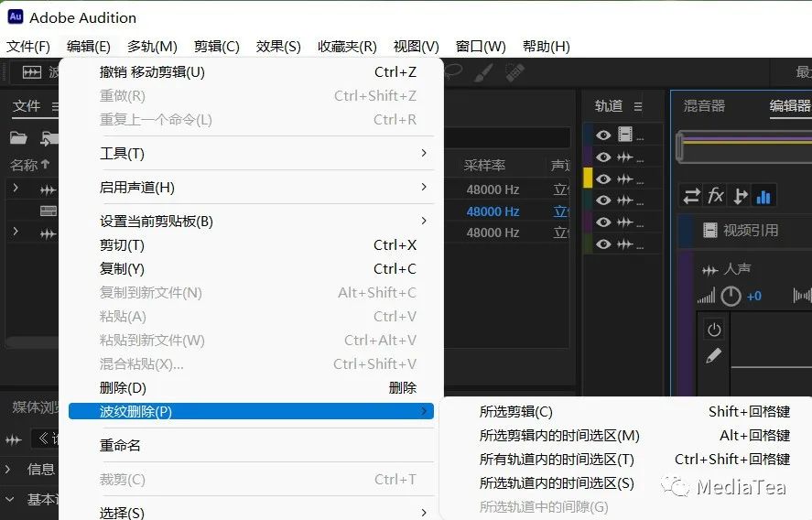Click the film strip video track icon
The image size is (812, 520).
(625, 135)
